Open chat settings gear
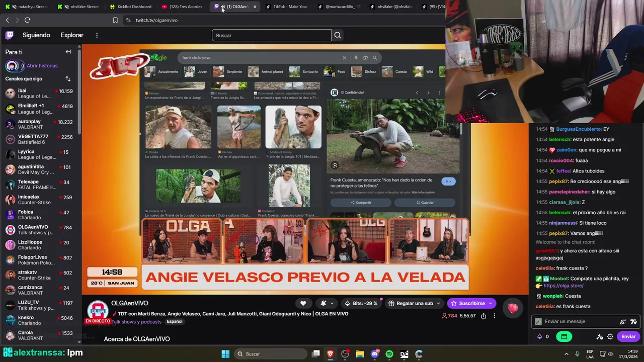 (610, 336)
